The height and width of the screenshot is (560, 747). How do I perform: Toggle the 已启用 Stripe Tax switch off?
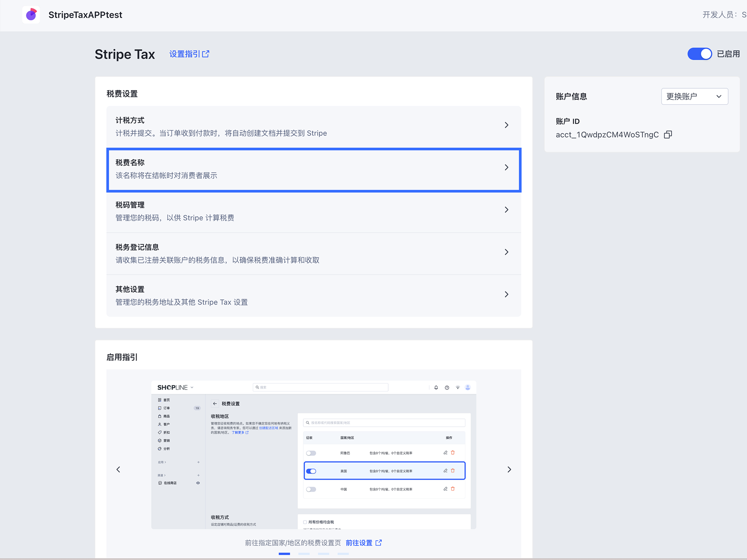[700, 54]
